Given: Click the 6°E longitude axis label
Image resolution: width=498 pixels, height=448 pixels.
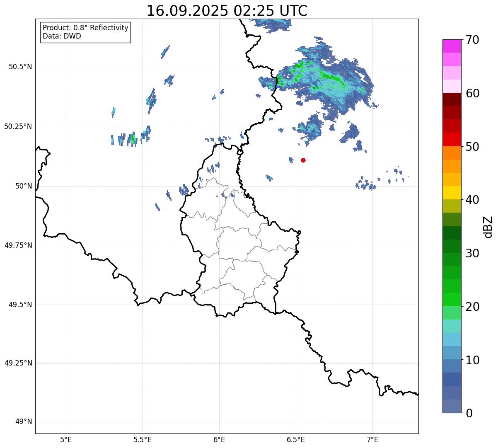Looking at the screenshot, I should 219,439.
